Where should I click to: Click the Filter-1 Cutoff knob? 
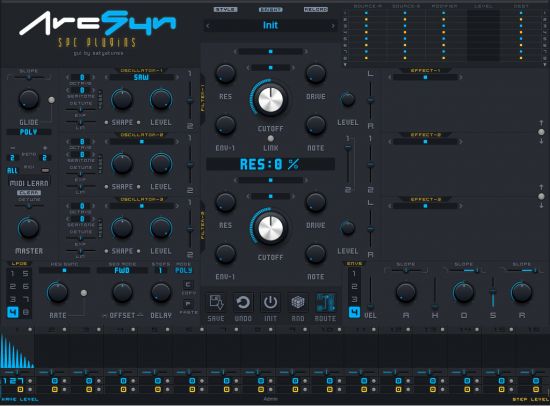point(270,100)
